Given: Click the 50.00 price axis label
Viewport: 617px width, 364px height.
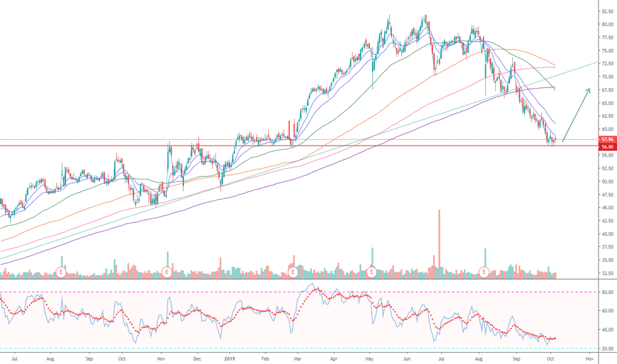Looking at the screenshot, I should (x=607, y=182).
